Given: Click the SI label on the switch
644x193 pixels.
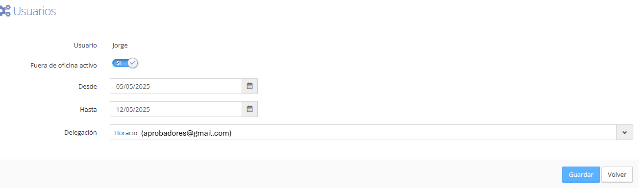Looking at the screenshot, I should [x=119, y=63].
